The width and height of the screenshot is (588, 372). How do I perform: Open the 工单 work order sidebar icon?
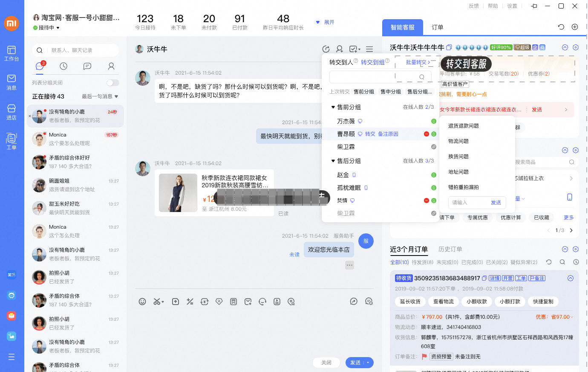12,142
